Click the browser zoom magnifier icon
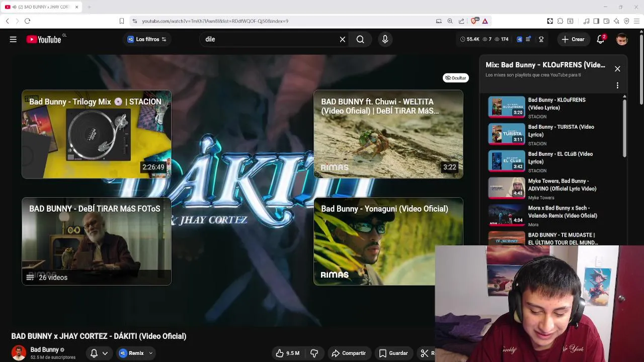This screenshot has height=362, width=644. [x=450, y=21]
